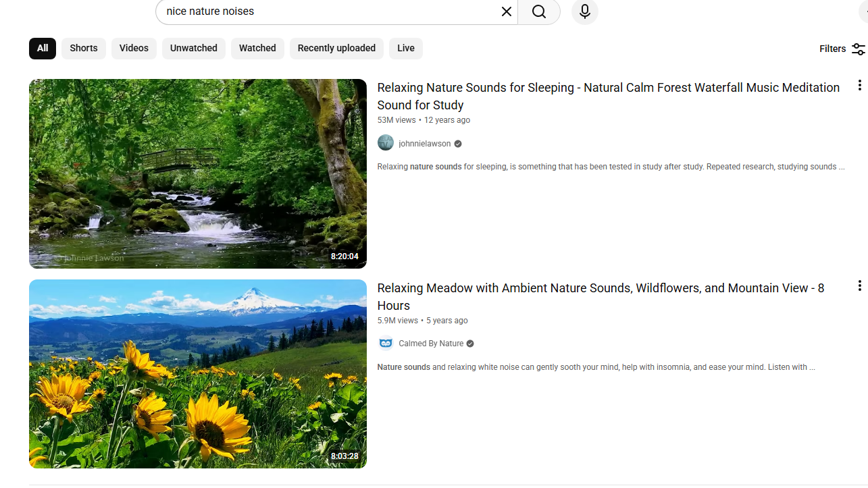Viewport: 868px width, 488px height.
Task: Open johnnielawson channel avatar
Action: (x=386, y=143)
